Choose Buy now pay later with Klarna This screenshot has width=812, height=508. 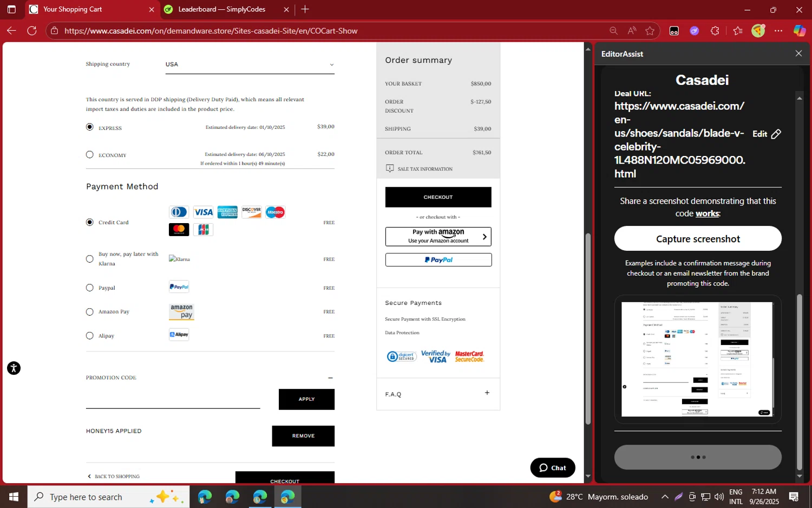[x=90, y=259]
